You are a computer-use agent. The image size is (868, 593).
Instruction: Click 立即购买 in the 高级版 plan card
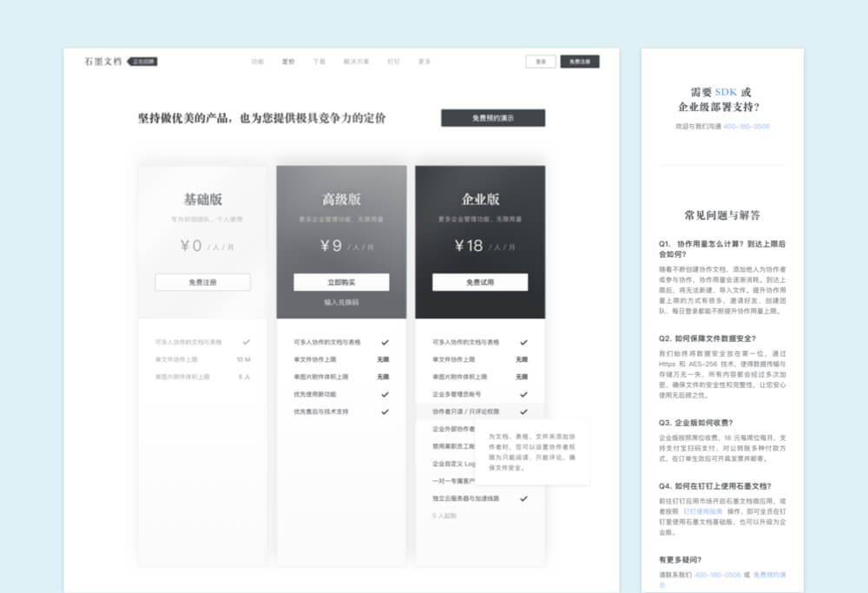coord(341,282)
